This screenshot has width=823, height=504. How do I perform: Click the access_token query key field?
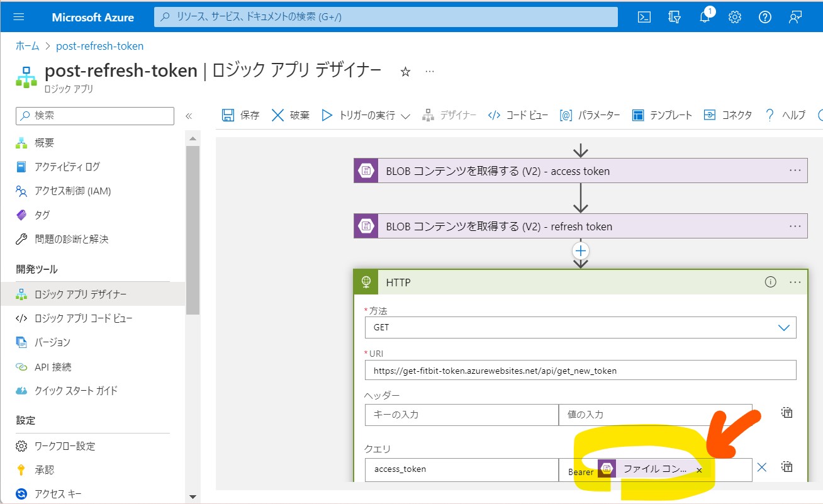[x=461, y=469]
